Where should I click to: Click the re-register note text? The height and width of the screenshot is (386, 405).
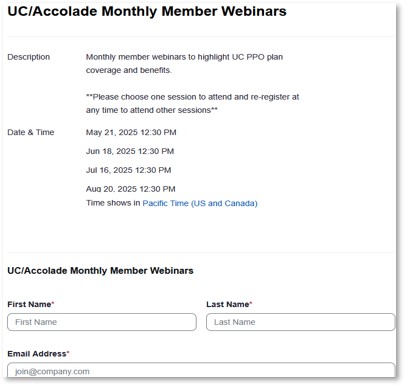click(192, 104)
